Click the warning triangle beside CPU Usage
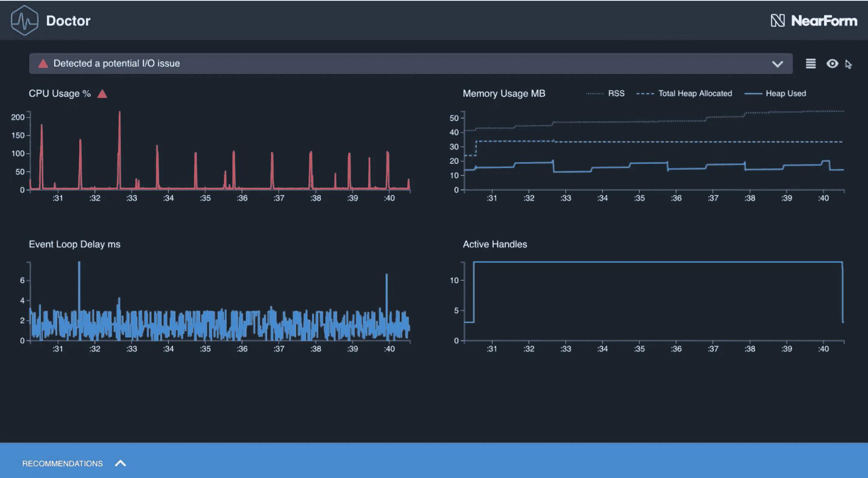 pos(102,94)
